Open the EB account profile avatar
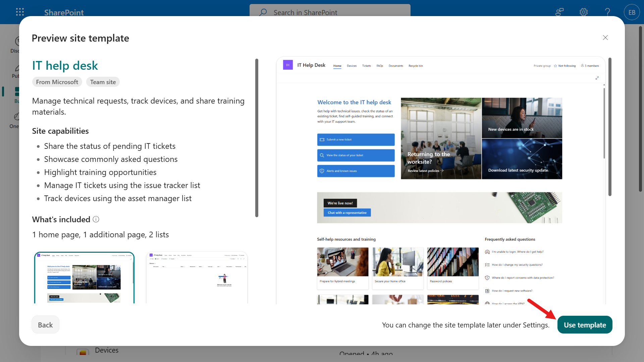The width and height of the screenshot is (644, 362). coord(632,12)
